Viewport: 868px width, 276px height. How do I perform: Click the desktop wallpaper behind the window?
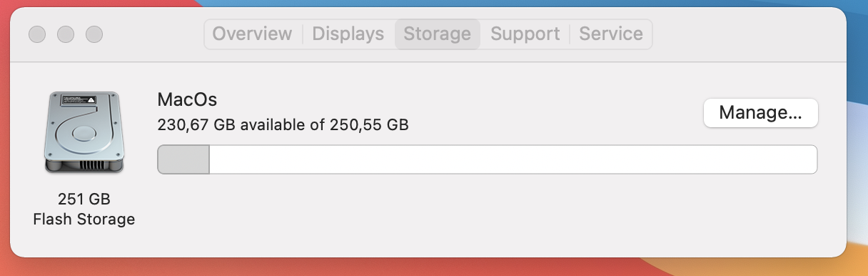click(857, 143)
